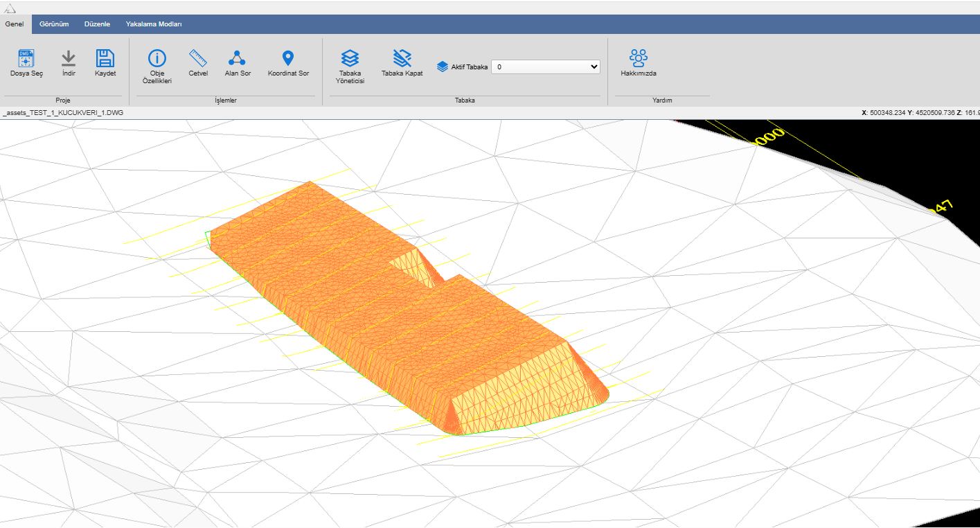Click the app logo in top-left corner
The height and width of the screenshot is (528, 980).
(x=10, y=8)
